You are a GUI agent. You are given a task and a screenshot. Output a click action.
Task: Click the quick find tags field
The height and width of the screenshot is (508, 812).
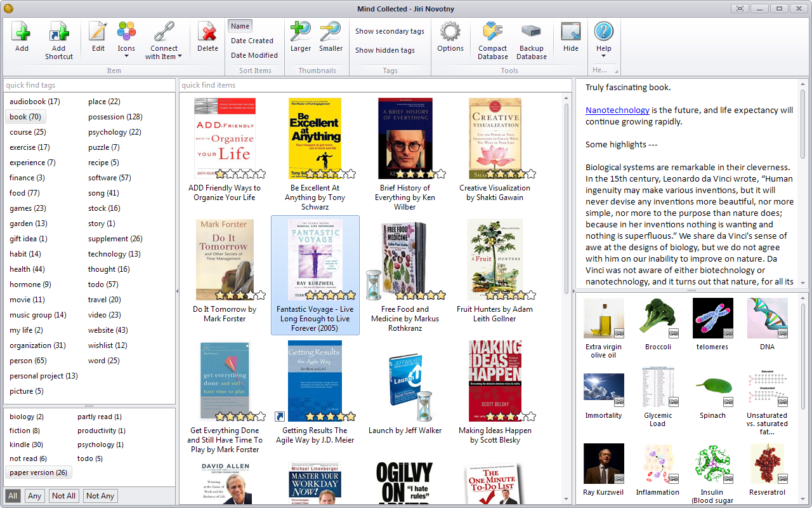coord(89,85)
